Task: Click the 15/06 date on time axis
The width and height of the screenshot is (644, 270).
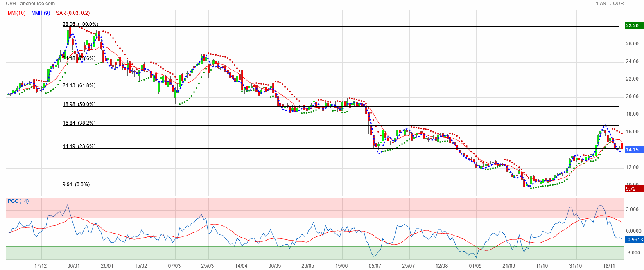Action: [341, 265]
